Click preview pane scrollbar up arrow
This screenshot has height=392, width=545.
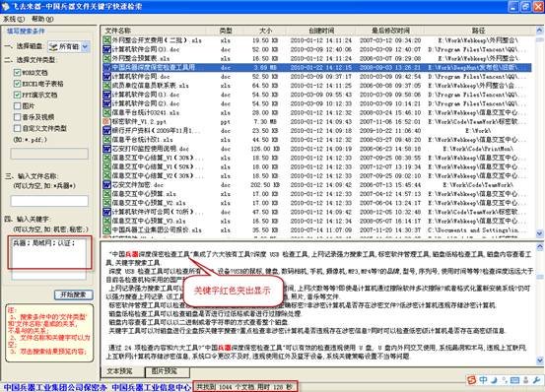(x=539, y=247)
